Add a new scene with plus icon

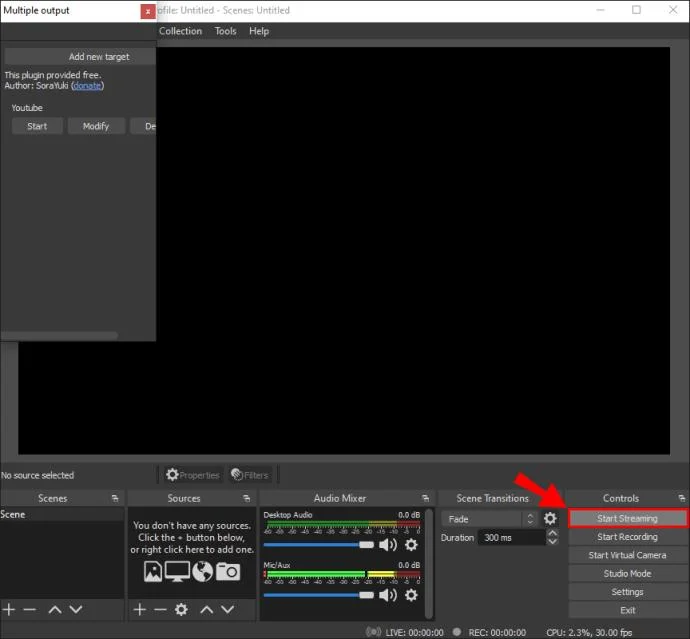point(9,610)
